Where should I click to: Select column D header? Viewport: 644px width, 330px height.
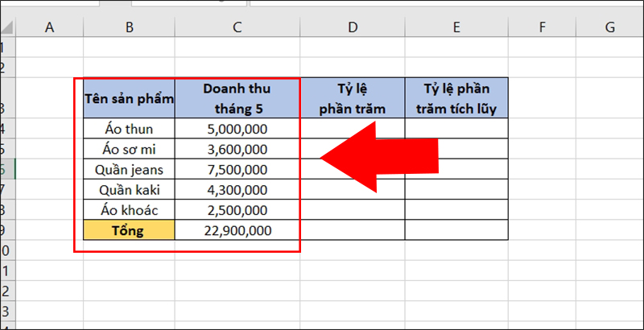tap(353, 27)
